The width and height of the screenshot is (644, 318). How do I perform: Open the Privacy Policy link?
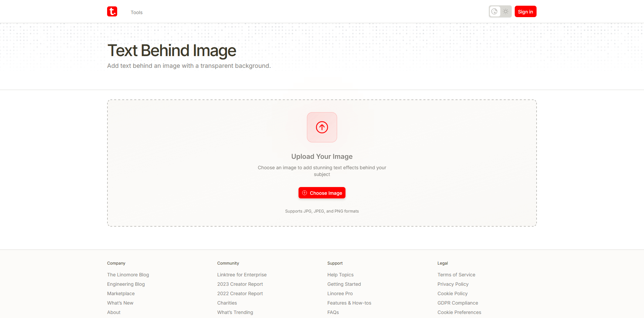pos(453,284)
